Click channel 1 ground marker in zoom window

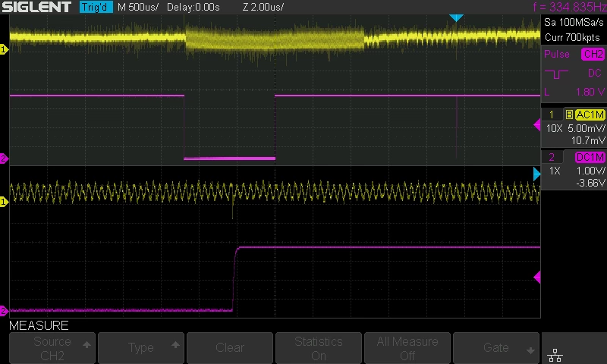4,202
